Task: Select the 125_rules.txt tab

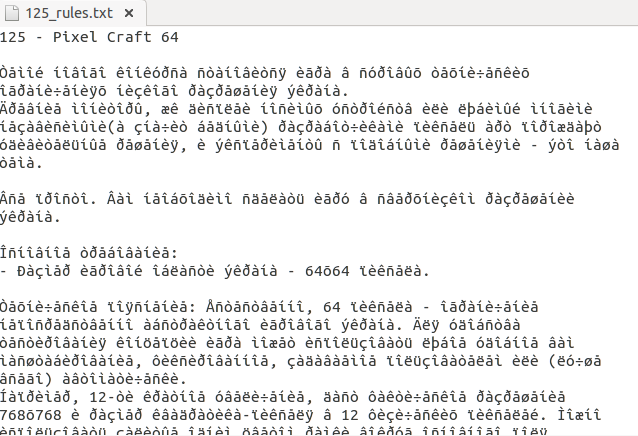Action: (72, 13)
